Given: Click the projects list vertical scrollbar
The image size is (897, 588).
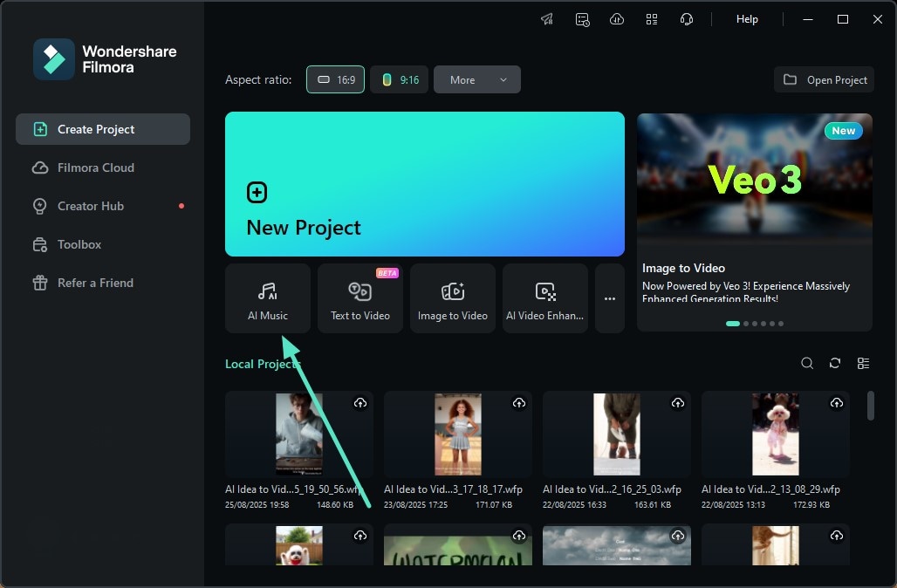Looking at the screenshot, I should (871, 406).
